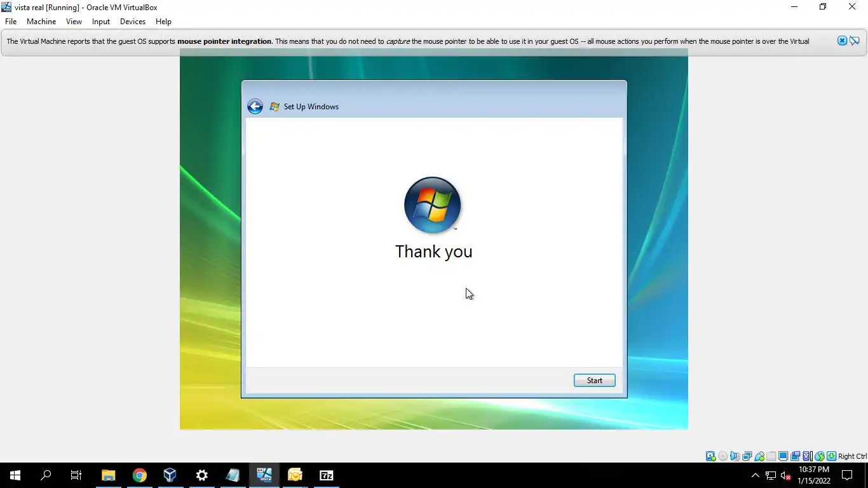Viewport: 868px width, 488px height.
Task: Click the display status icon
Action: click(x=783, y=456)
